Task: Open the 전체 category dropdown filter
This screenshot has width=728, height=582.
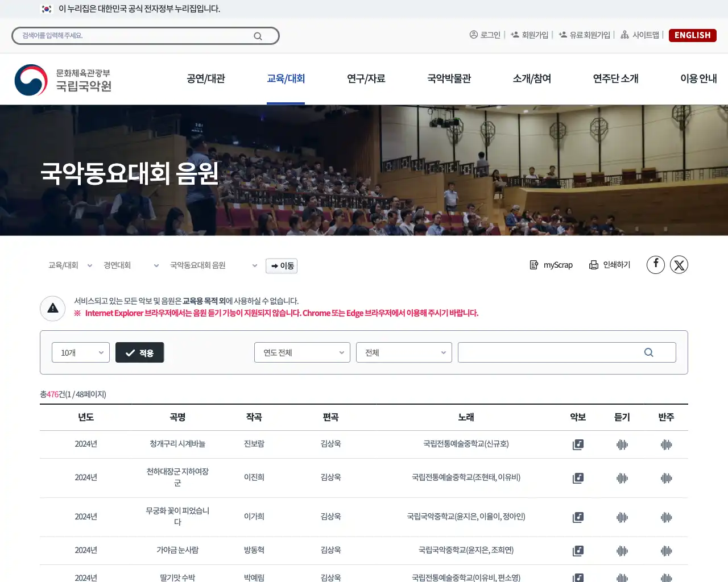Action: [404, 352]
